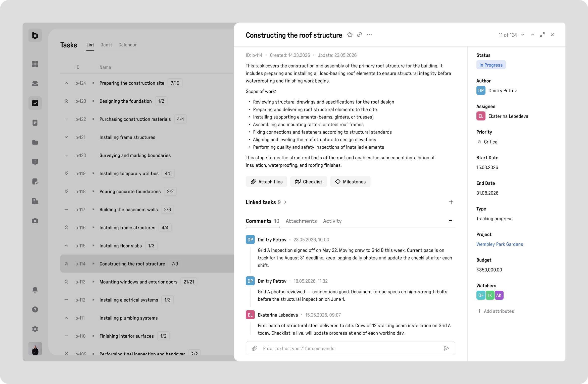Screen dimensions: 588x384
Task: Select the Tasks checkmark icon in sidebar
Action: 35,103
